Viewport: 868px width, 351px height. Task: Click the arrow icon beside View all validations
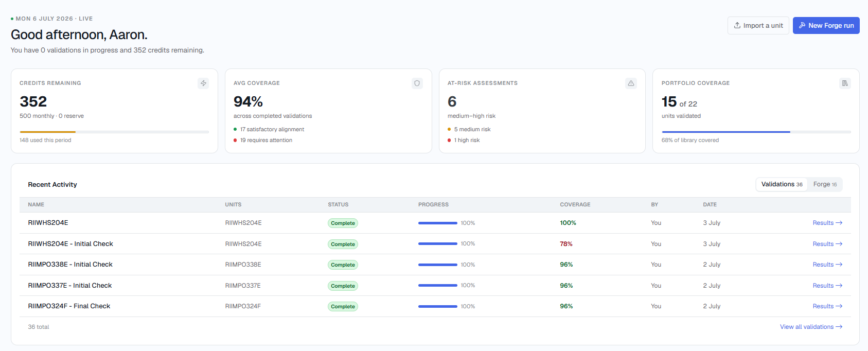click(x=839, y=327)
